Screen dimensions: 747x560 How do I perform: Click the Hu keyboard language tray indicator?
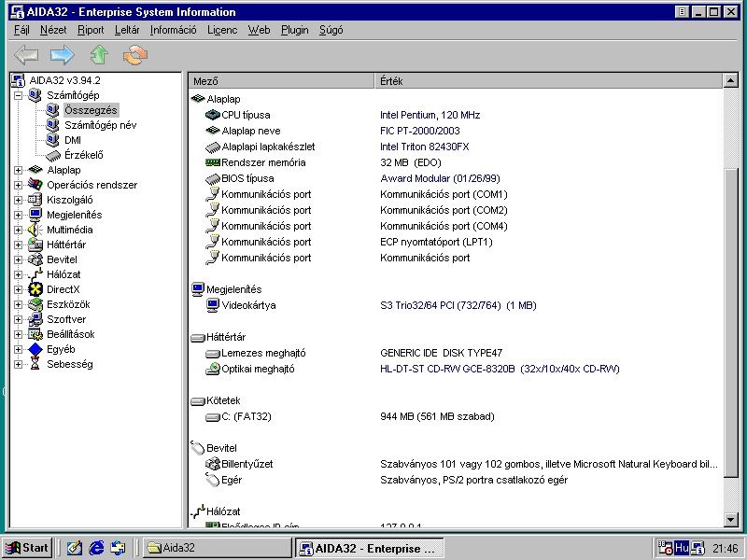[x=682, y=548]
